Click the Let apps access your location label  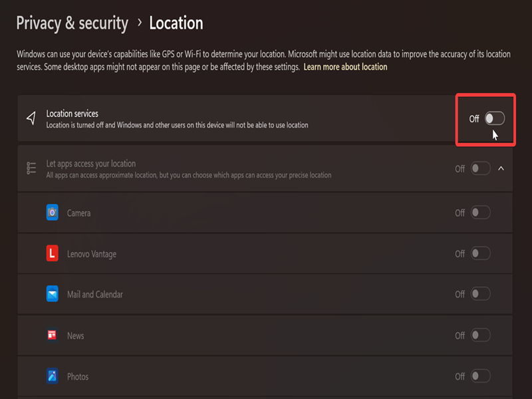(91, 164)
